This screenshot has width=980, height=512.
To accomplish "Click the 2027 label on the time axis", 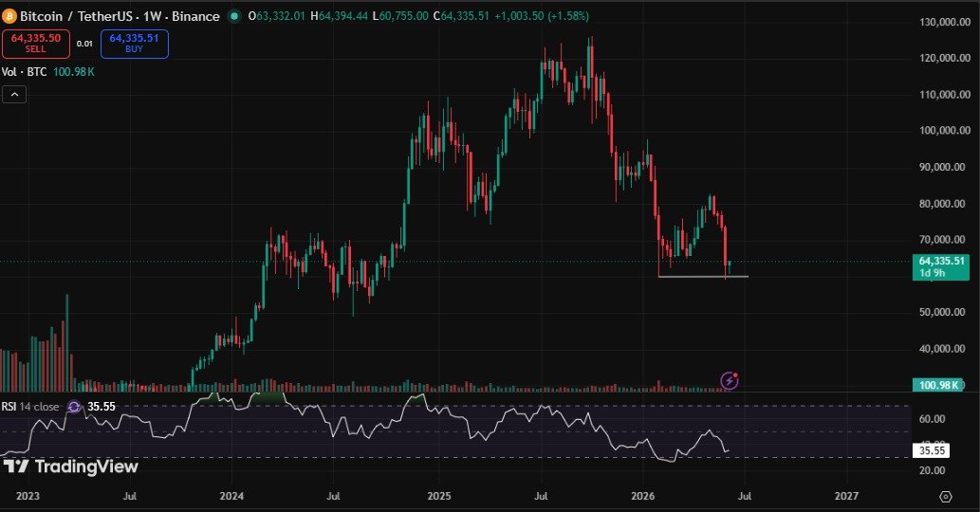I will click(x=846, y=496).
